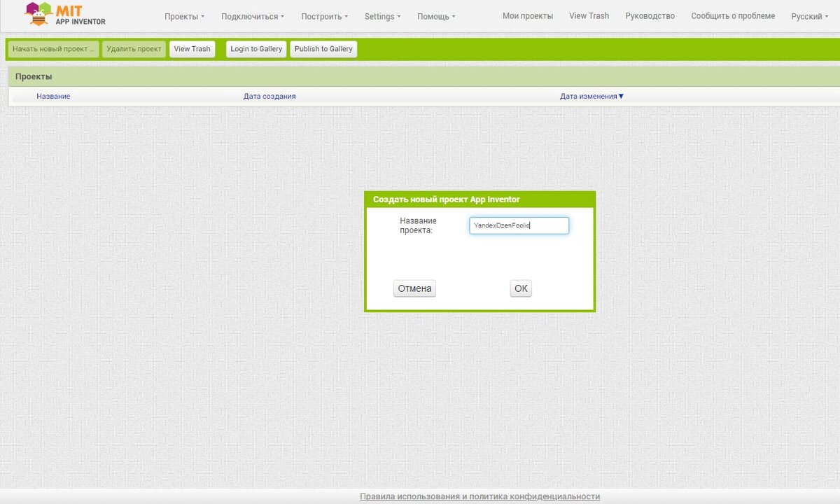The height and width of the screenshot is (504, 840).
Task: Open the Проекты dropdown menu
Action: (x=185, y=16)
